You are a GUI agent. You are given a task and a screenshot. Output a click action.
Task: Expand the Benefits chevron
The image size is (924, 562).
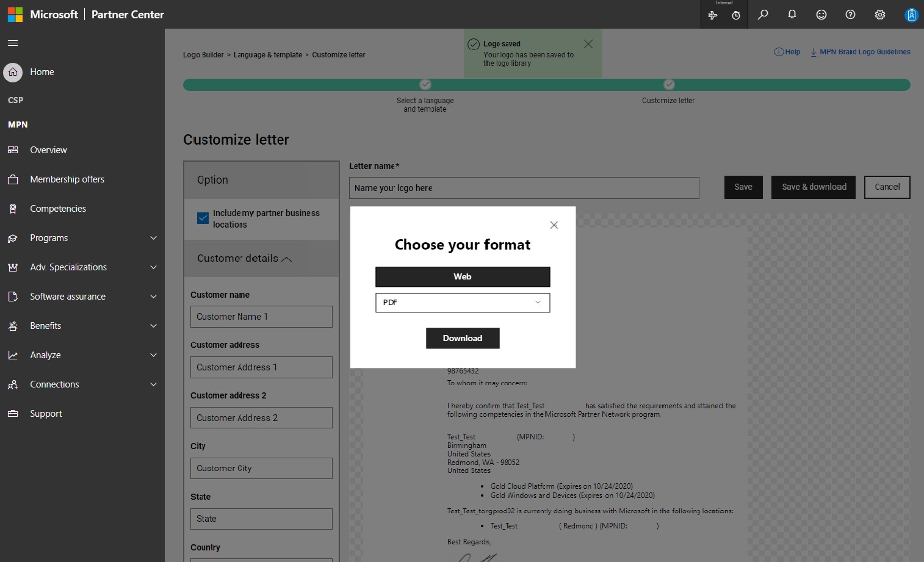pyautogui.click(x=154, y=326)
